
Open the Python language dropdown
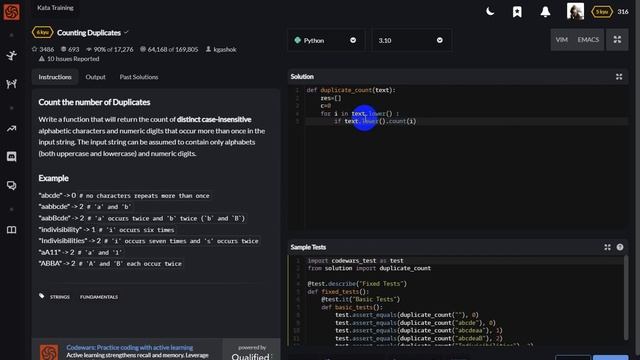point(326,40)
